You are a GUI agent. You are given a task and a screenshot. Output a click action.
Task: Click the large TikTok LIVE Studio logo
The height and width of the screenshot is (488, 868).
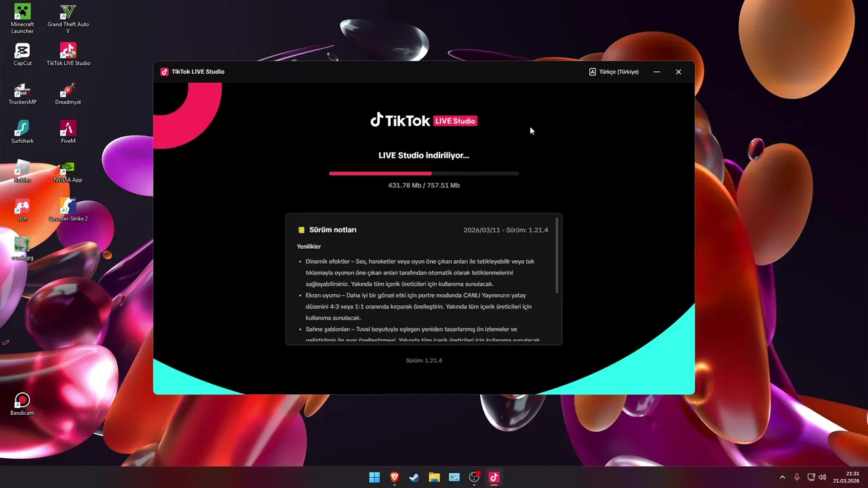424,121
